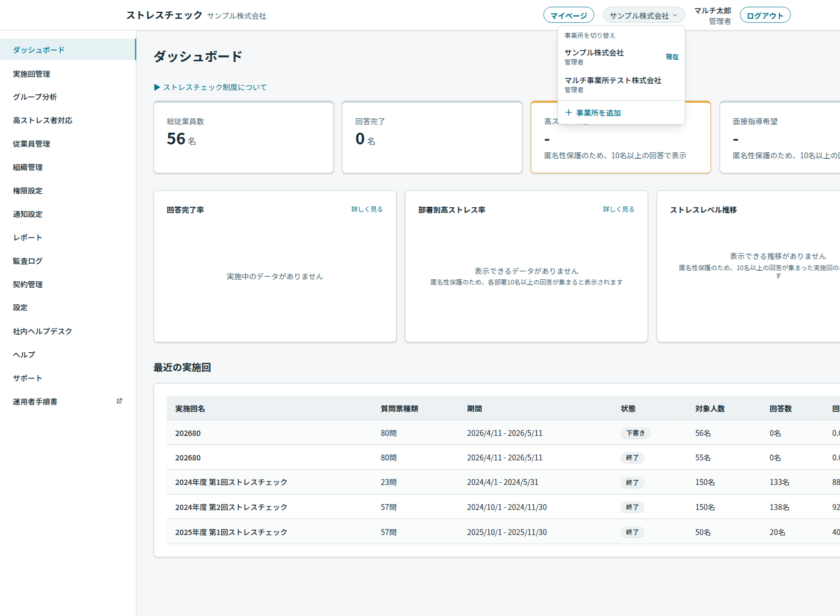
Task: Select the 回答完了 0名 card
Action: [432, 137]
